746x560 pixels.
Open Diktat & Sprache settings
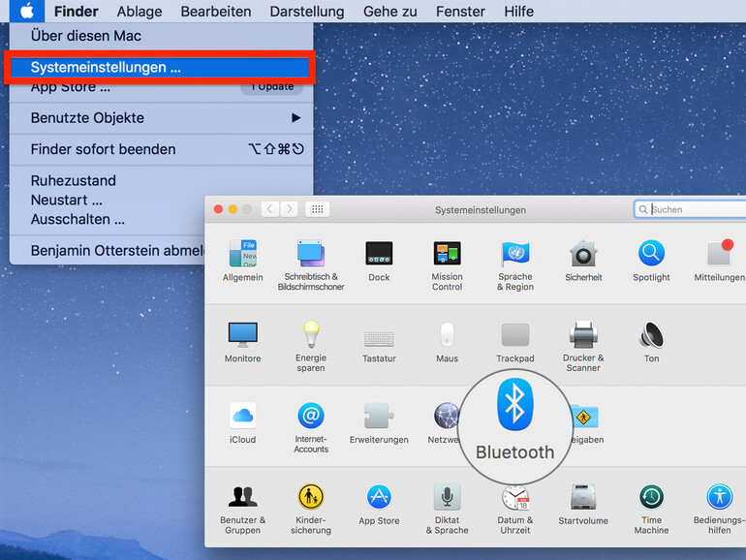pyautogui.click(x=447, y=509)
